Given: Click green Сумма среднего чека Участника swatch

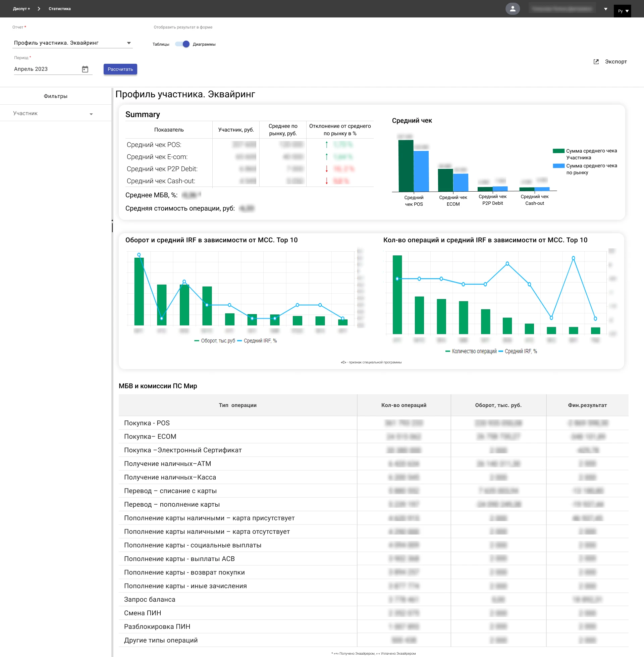Looking at the screenshot, I should click(558, 151).
